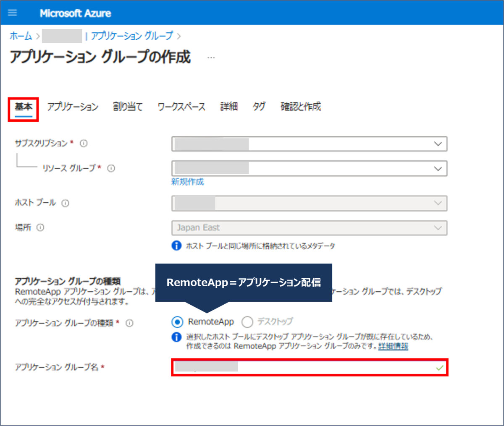
Task: Click blue info icon beside RemoteApp restriction note
Action: [x=177, y=337]
